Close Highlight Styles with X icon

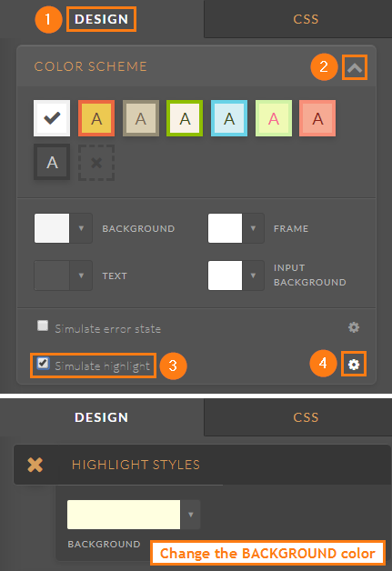pos(35,465)
